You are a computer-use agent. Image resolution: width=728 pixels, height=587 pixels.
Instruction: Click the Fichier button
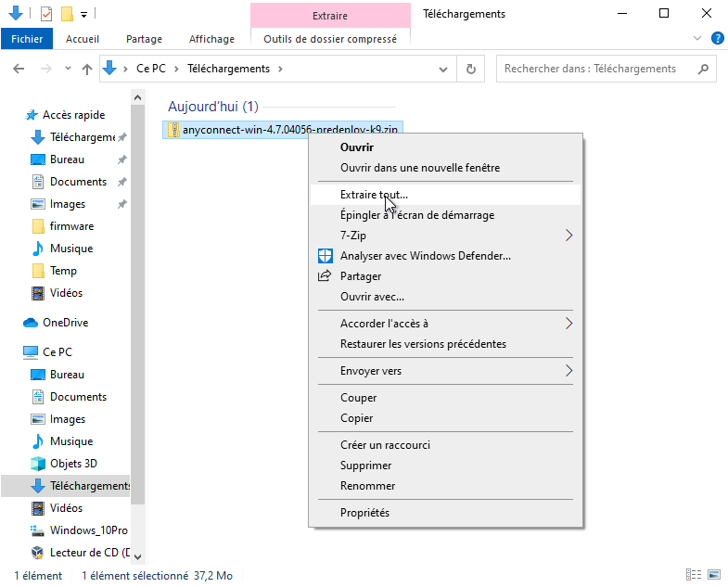point(27,39)
